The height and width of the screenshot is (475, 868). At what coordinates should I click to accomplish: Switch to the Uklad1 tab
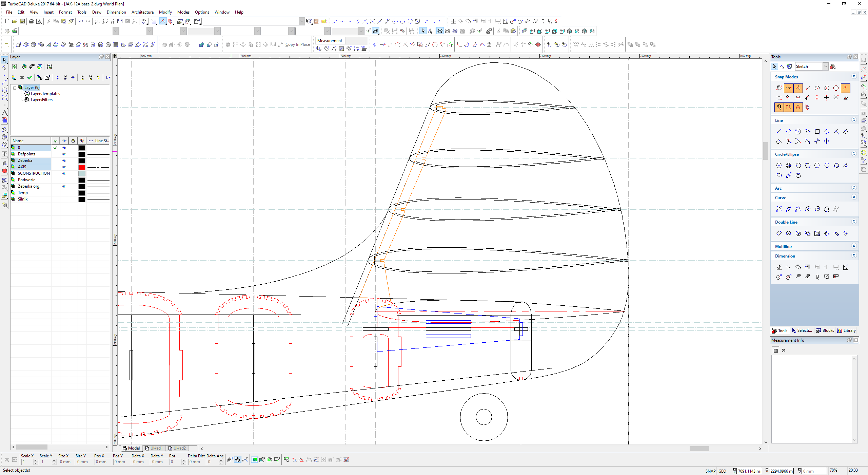154,448
